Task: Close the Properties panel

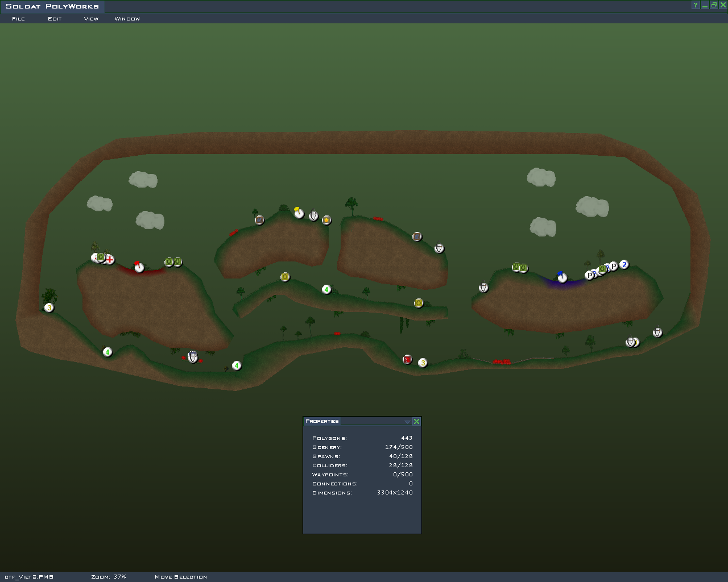Action: pyautogui.click(x=416, y=421)
